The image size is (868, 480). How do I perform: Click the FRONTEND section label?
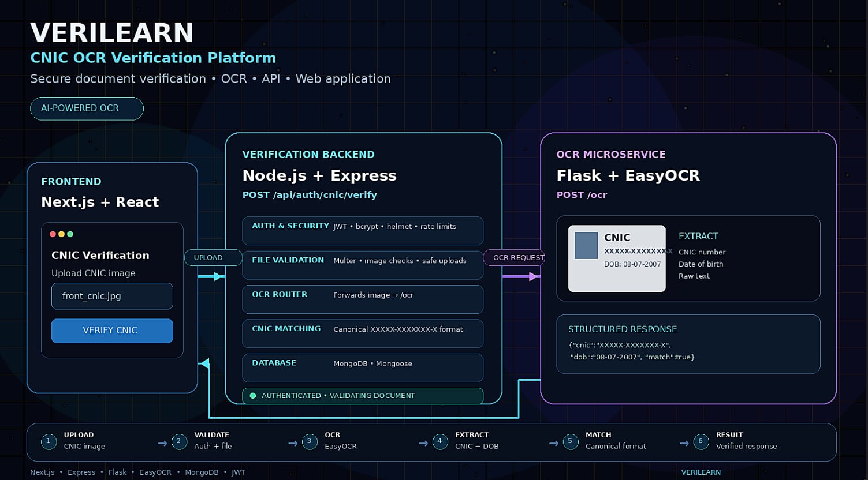click(x=71, y=182)
